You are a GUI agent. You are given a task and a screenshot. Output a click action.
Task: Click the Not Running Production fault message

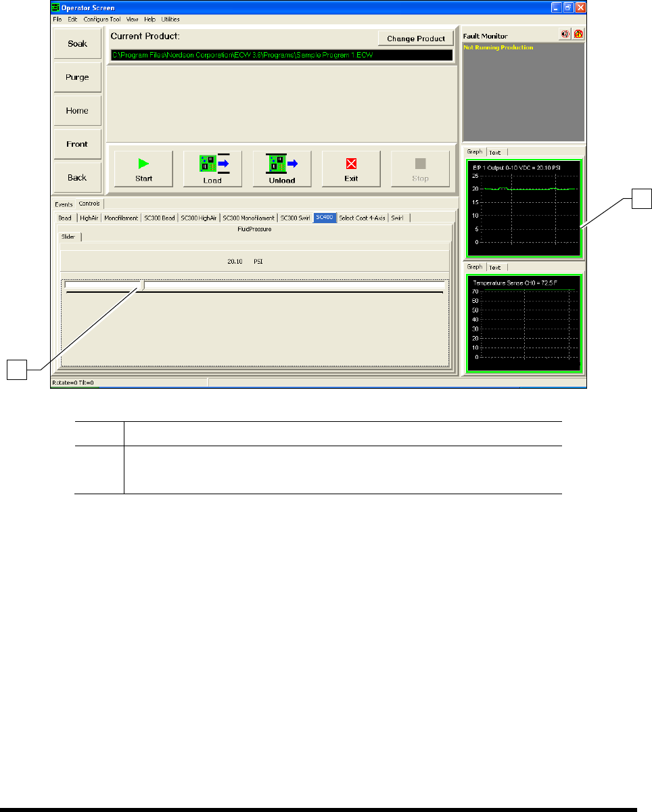click(498, 48)
